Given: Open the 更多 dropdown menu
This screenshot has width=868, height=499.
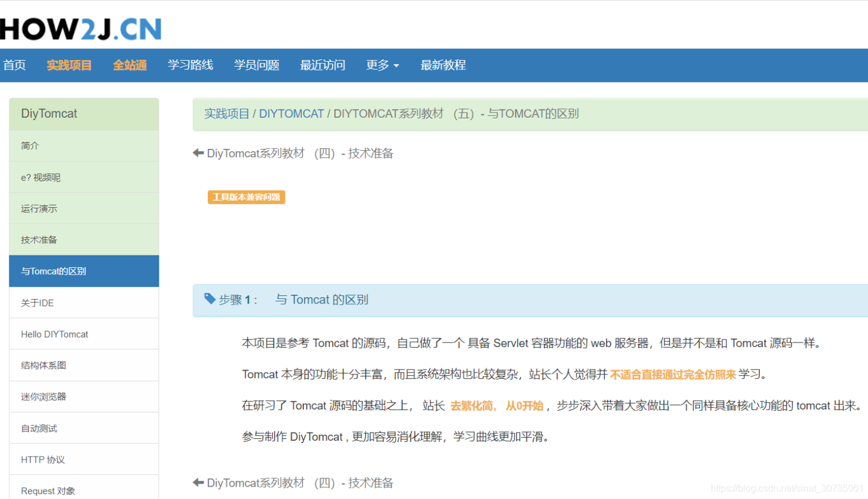Looking at the screenshot, I should click(382, 65).
